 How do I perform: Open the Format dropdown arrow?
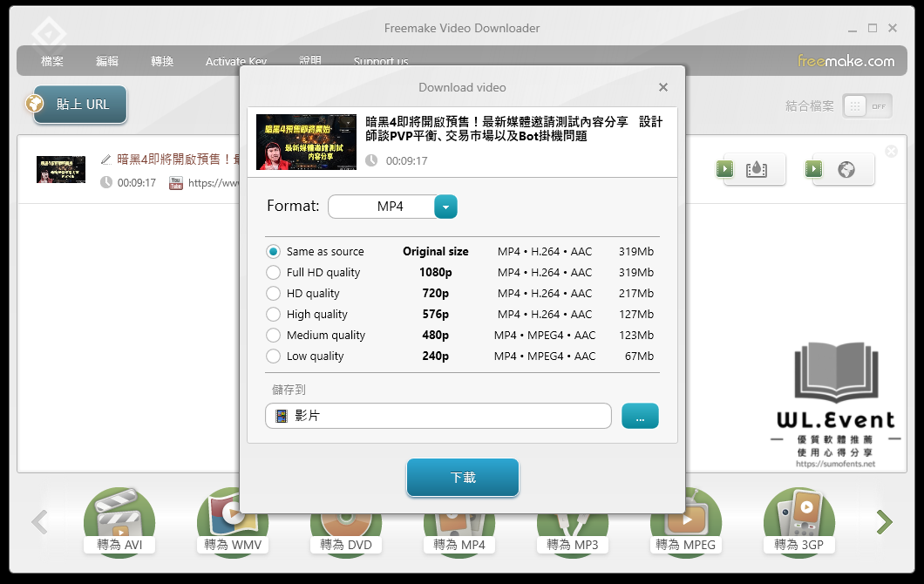pos(445,207)
